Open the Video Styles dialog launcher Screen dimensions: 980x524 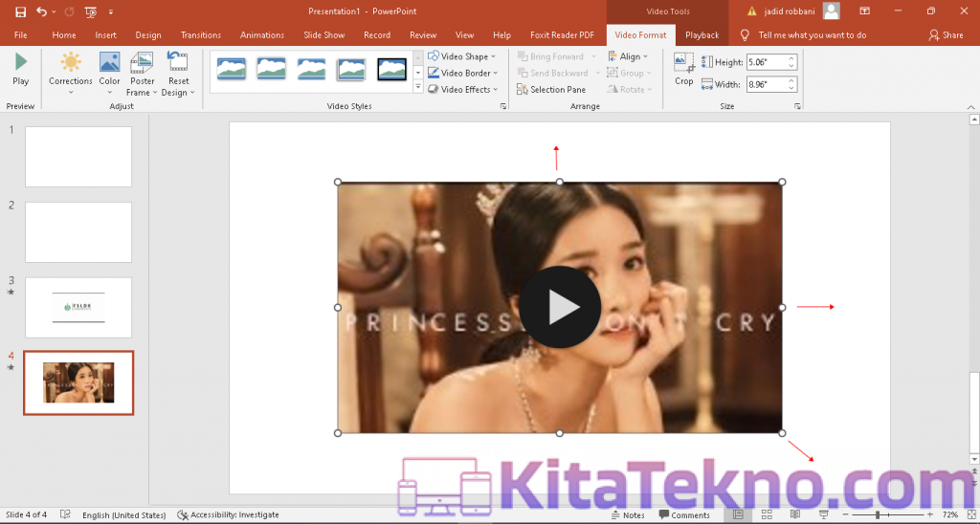(x=503, y=107)
